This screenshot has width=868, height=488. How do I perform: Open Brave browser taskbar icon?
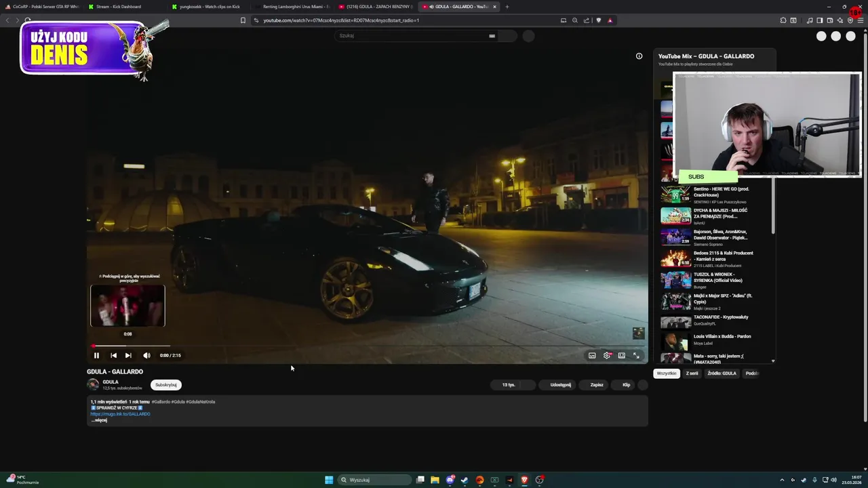[x=524, y=480]
